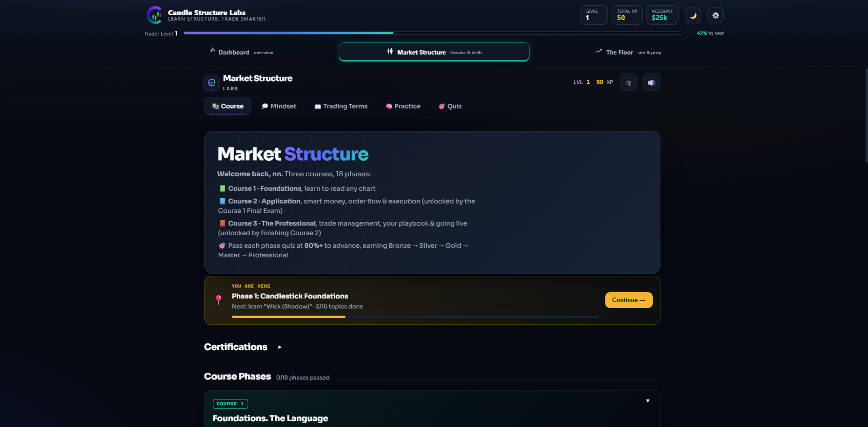The image size is (868, 427).
Task: Switch to the Mindset tab
Action: [279, 106]
